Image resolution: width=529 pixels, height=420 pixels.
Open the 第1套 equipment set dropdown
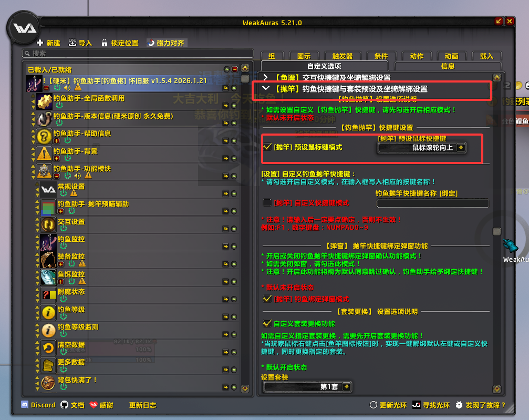308,386
